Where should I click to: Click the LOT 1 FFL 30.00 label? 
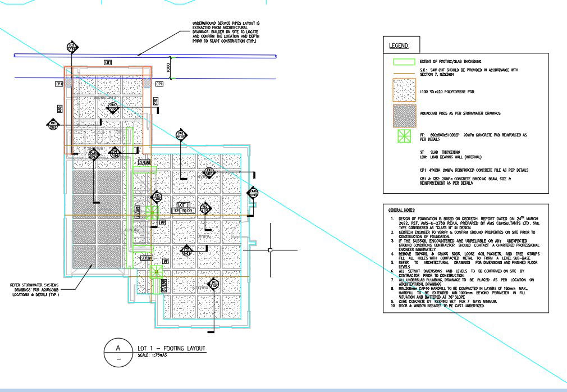(x=184, y=208)
